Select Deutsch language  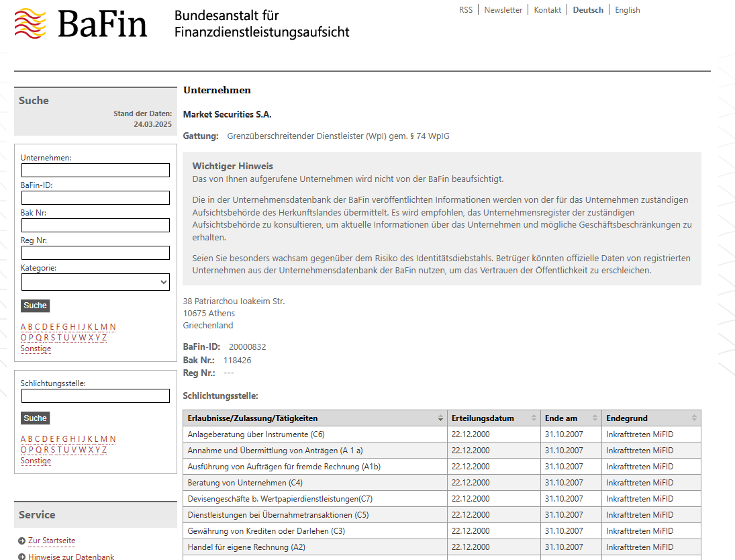click(588, 10)
